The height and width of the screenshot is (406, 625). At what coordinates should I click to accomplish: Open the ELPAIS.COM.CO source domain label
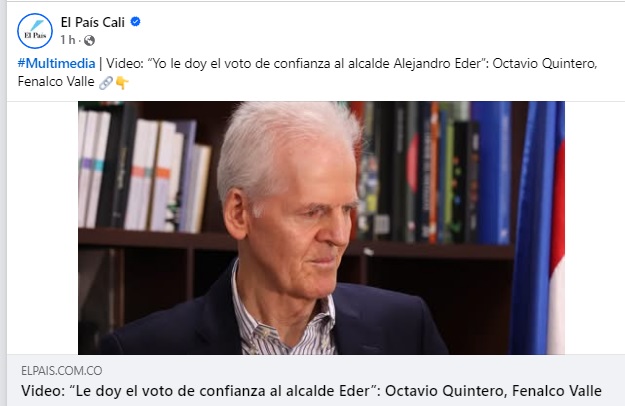62,371
